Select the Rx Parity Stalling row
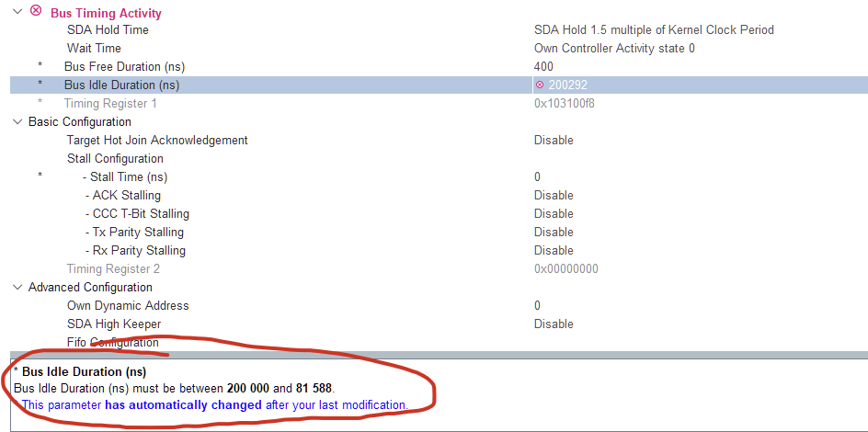The image size is (868, 432). 135,251
